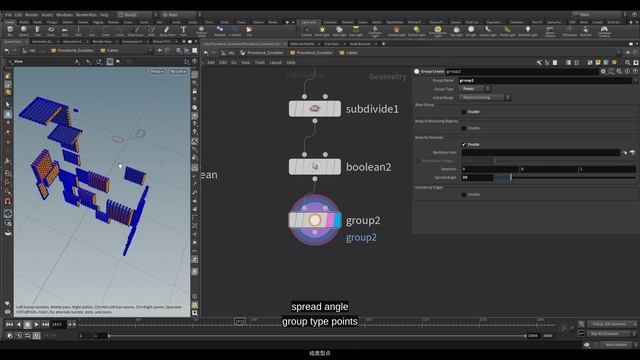
Task: Open the File menu
Action: point(8,15)
